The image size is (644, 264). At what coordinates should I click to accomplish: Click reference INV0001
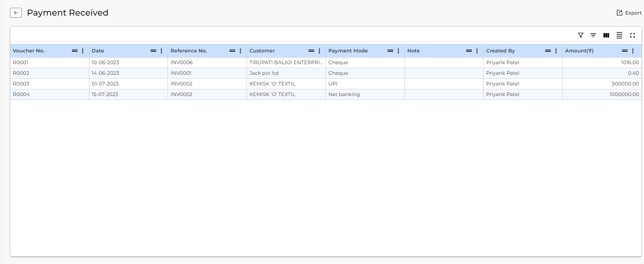[181, 73]
